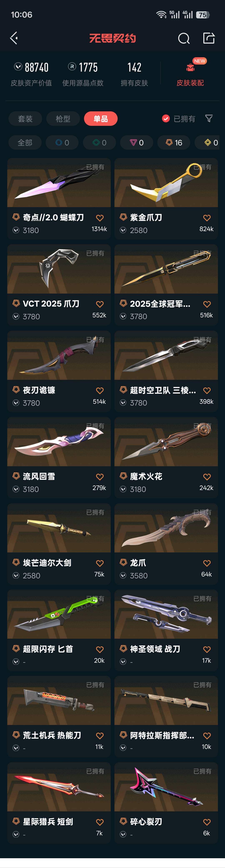Open the VCT 2025 爪刀 thumbnail

tap(59, 269)
